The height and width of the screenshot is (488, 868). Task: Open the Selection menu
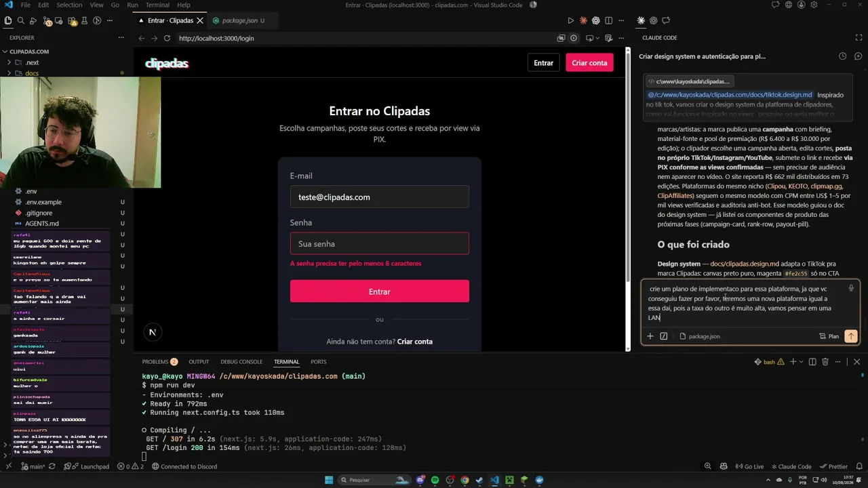point(69,5)
